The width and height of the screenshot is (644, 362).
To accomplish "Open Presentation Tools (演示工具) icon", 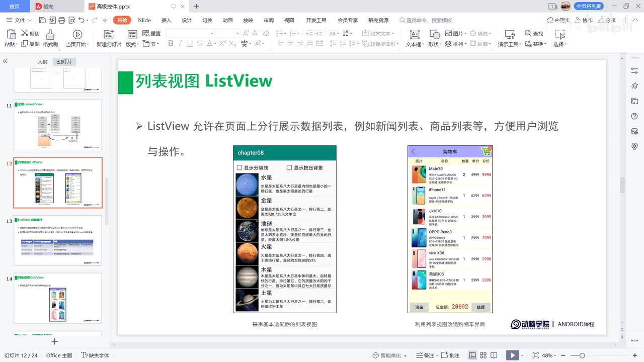I will pyautogui.click(x=509, y=34).
